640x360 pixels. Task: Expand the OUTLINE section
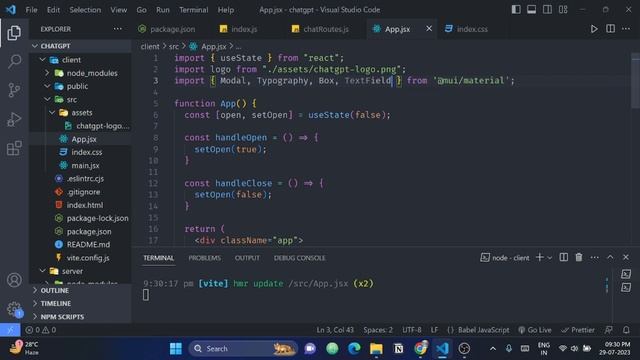point(80,290)
